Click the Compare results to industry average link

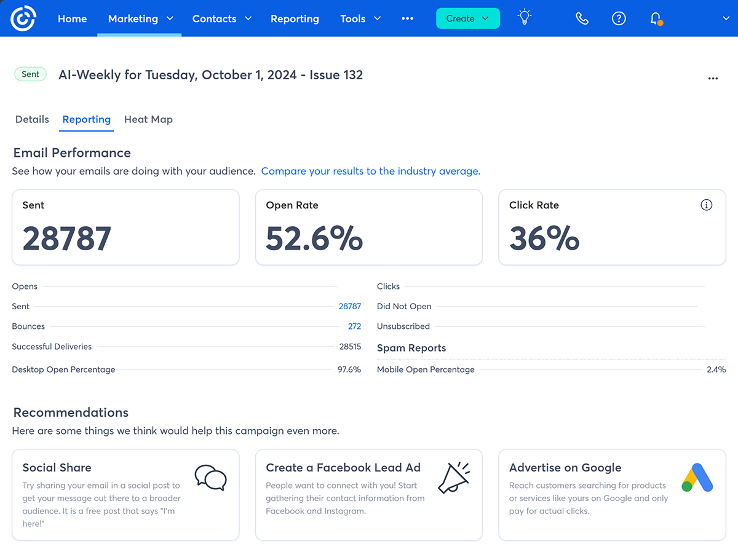[370, 171]
